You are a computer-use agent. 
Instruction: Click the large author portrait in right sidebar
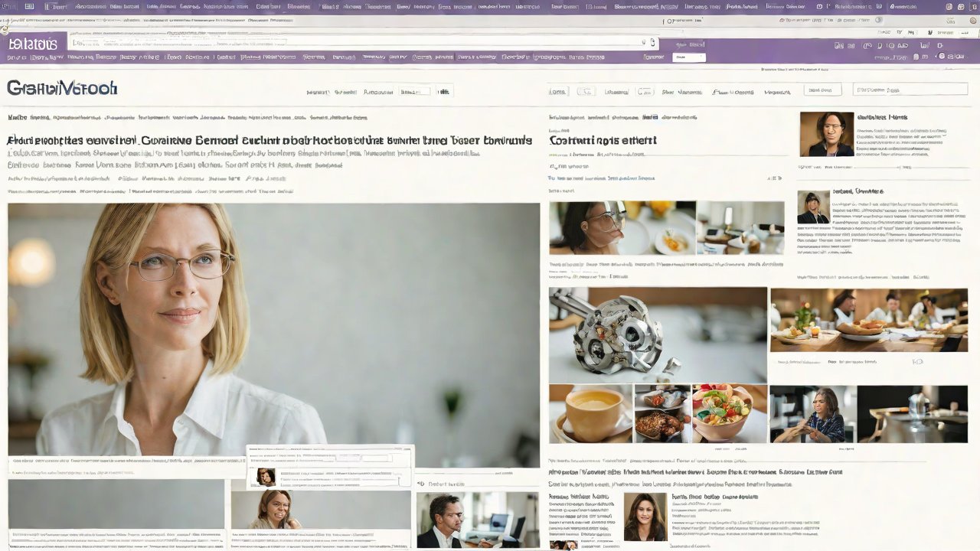826,135
